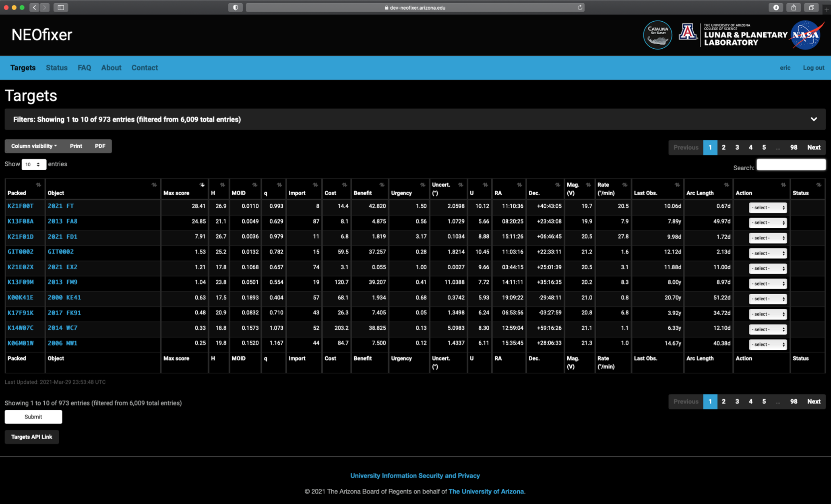Expand the Filters panel chevron
The width and height of the screenshot is (831, 504).
click(x=814, y=119)
